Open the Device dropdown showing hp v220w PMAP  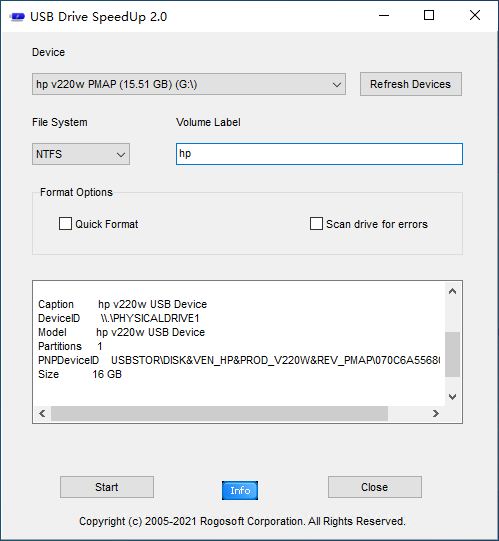(189, 84)
